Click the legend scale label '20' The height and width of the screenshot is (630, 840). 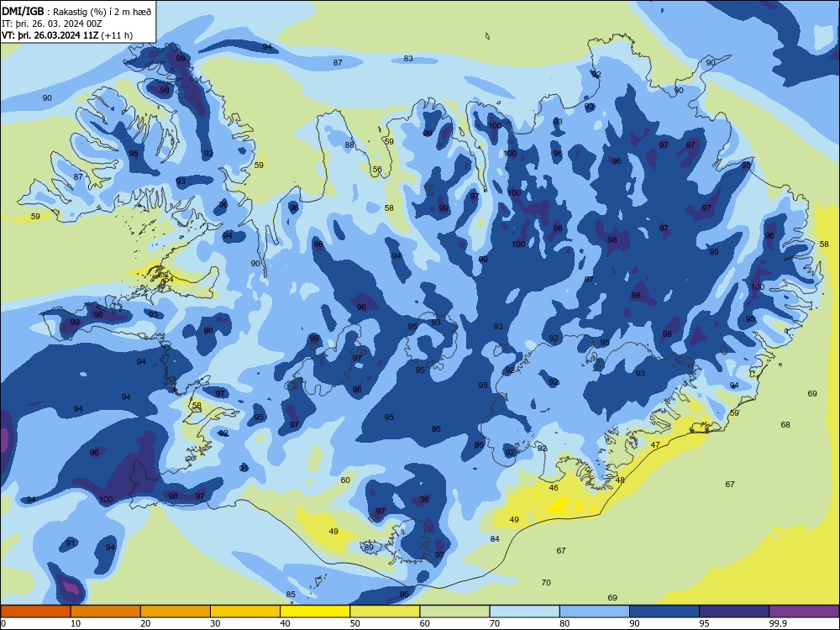[x=145, y=623]
